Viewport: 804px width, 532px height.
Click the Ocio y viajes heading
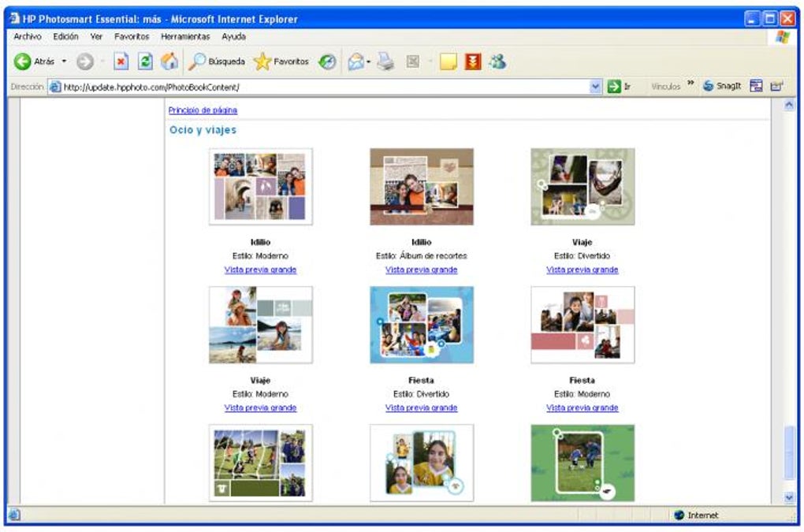(x=203, y=130)
